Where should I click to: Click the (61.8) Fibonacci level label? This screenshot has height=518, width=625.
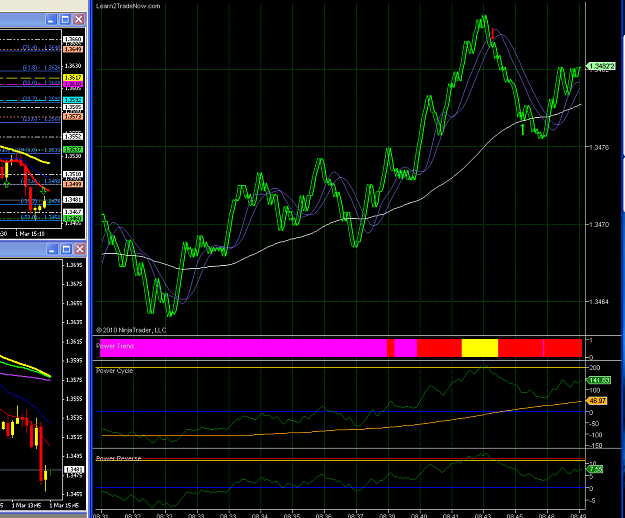41,68
